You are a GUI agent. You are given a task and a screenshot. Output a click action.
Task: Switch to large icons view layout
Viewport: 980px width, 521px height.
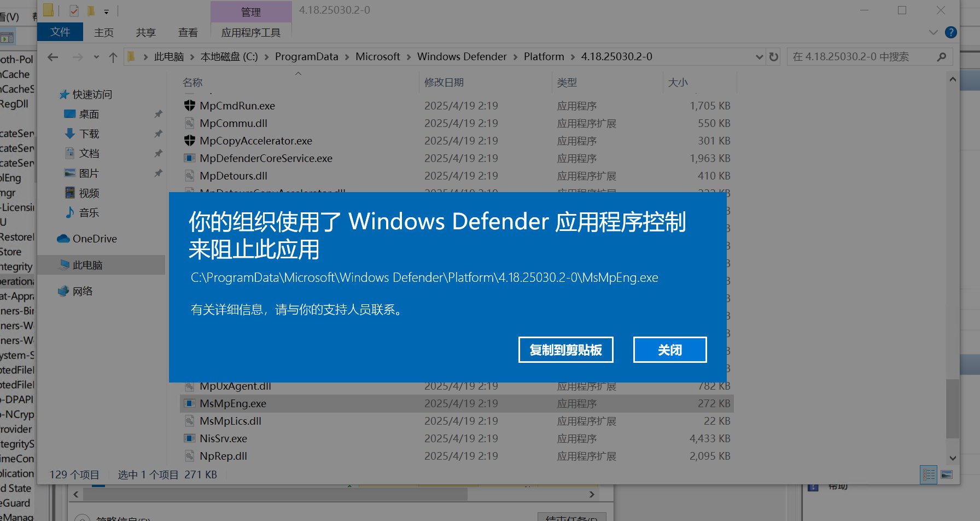coord(947,474)
